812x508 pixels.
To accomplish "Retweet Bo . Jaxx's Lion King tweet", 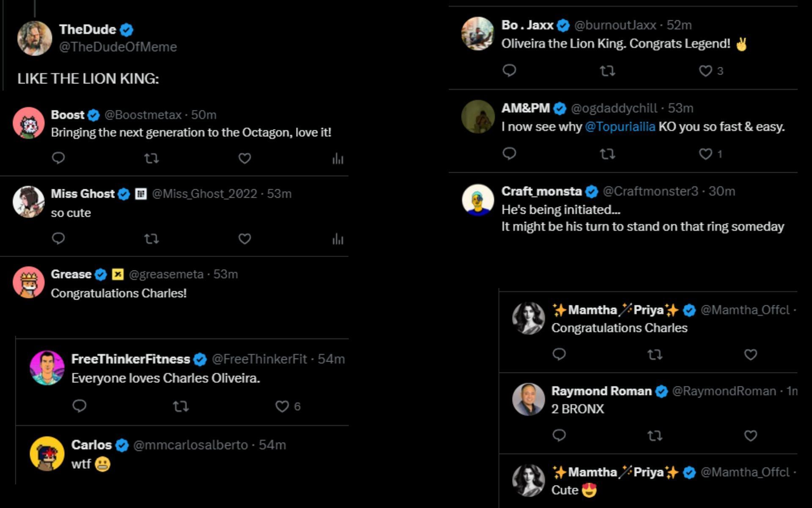I will pyautogui.click(x=607, y=71).
